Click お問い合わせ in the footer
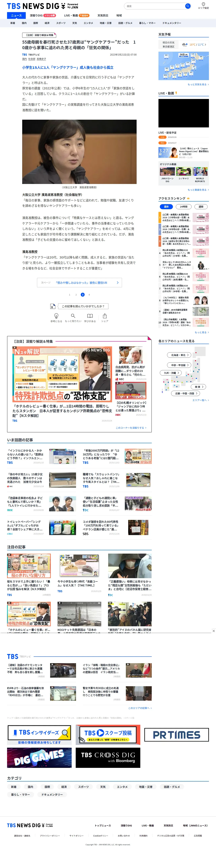This screenshot has width=216, height=868. [124, 836]
